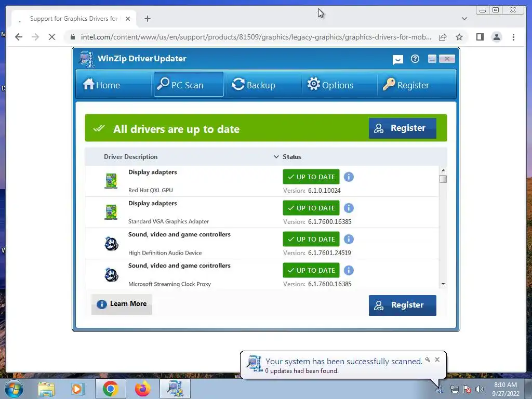Select the Support for Graphics Drivers tab
Screen dimensions: 532x399
(x=73, y=19)
